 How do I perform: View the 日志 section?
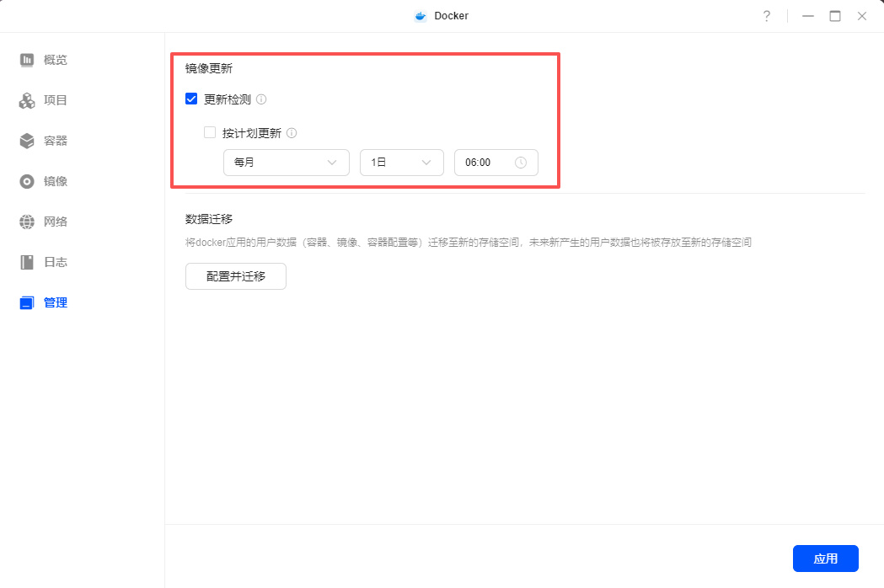click(x=56, y=262)
